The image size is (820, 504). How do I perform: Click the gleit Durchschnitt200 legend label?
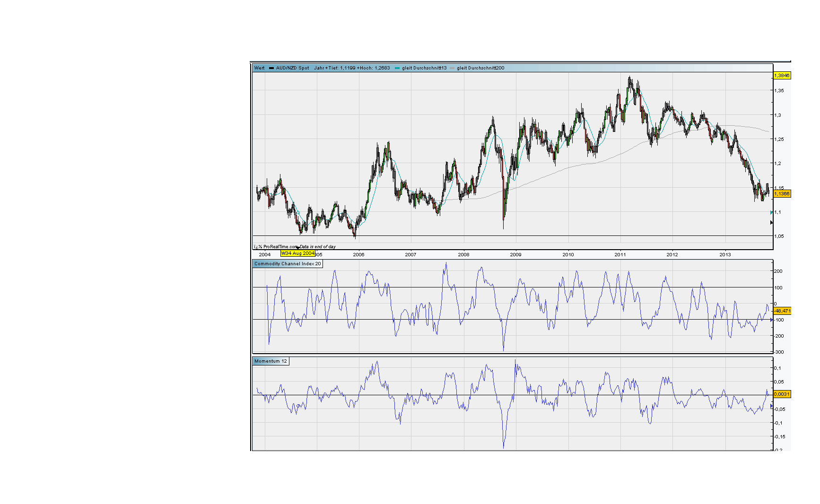click(x=480, y=68)
